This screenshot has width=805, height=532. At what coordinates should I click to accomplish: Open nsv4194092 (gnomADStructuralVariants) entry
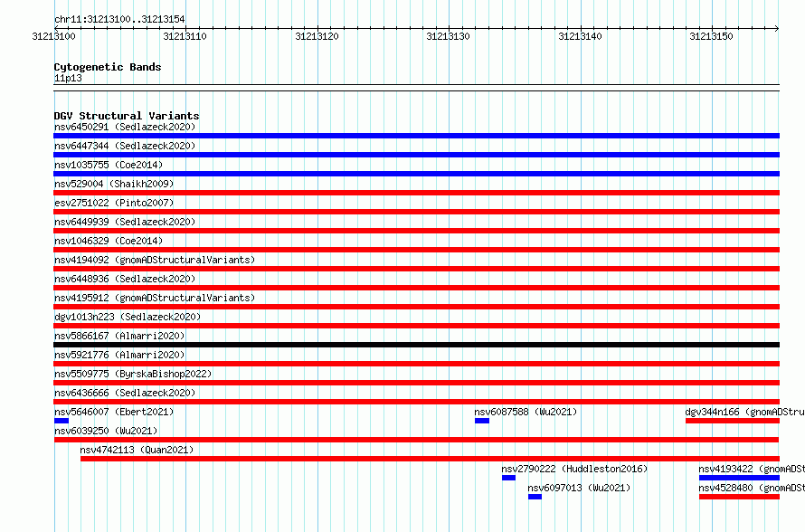[155, 260]
